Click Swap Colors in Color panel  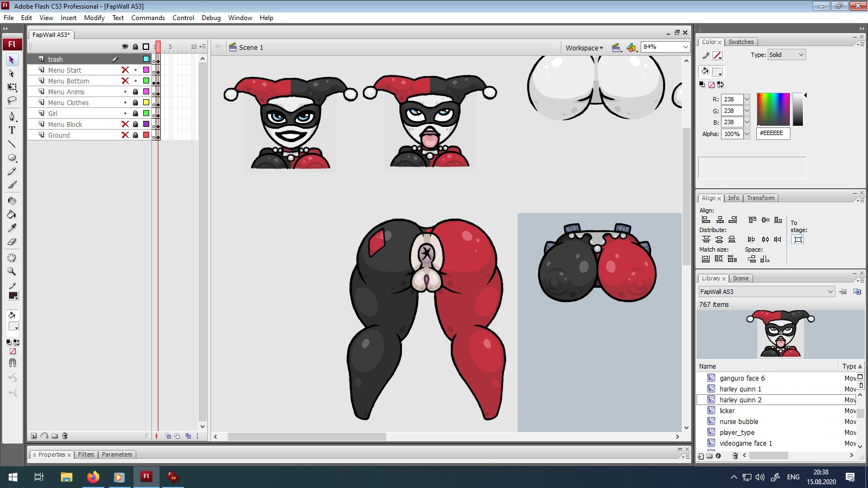tap(720, 85)
